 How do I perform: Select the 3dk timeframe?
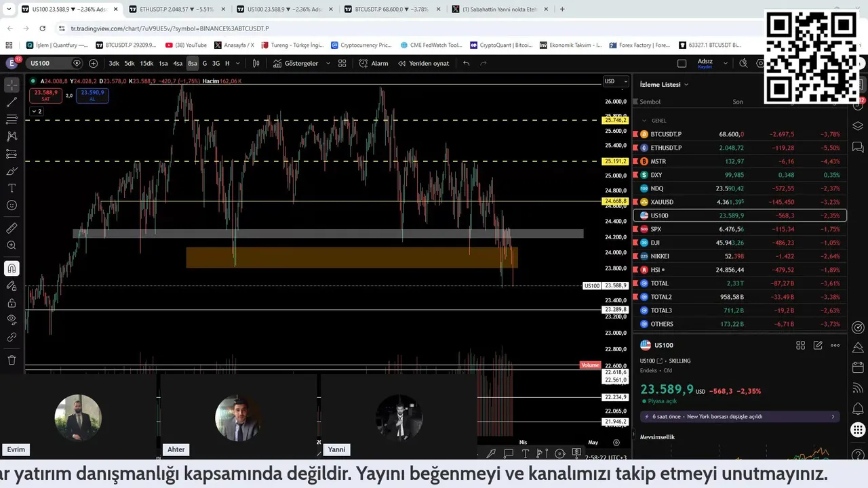(114, 63)
